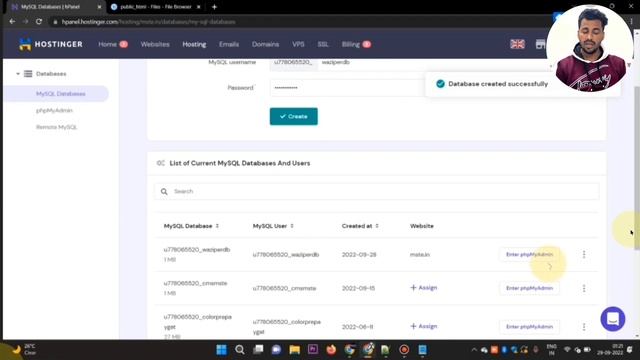Open the first Chrome icon on taskbar
Image resolution: width=640 pixels, height=360 pixels.
pyautogui.click(x=349, y=350)
